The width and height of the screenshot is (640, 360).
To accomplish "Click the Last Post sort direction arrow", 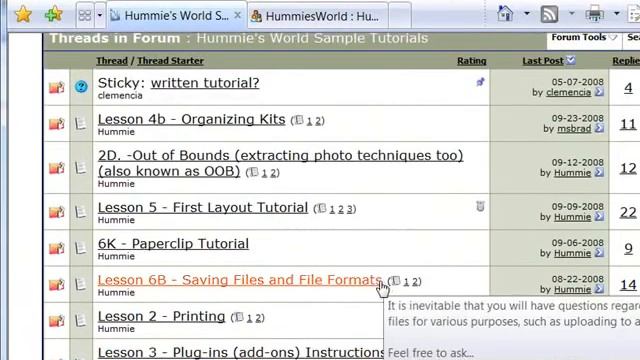I will click(x=571, y=60).
